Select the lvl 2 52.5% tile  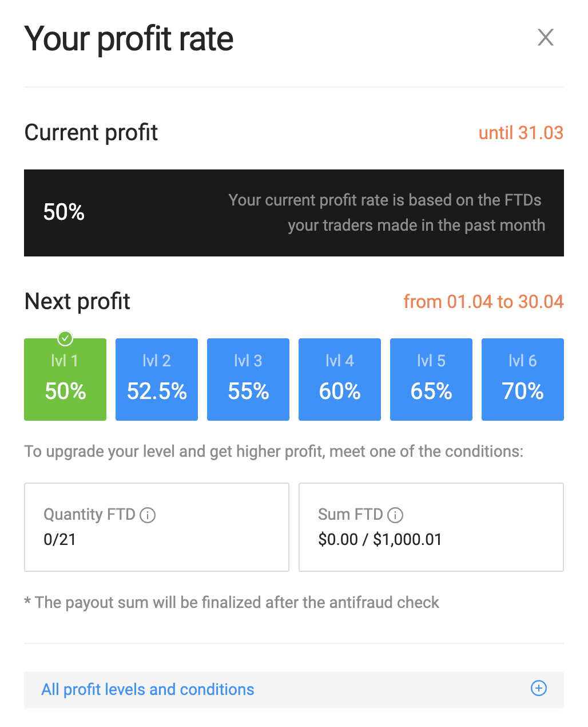point(157,380)
